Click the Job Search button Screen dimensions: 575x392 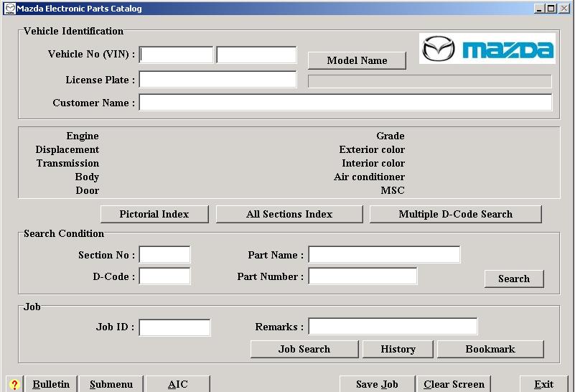[x=304, y=349]
